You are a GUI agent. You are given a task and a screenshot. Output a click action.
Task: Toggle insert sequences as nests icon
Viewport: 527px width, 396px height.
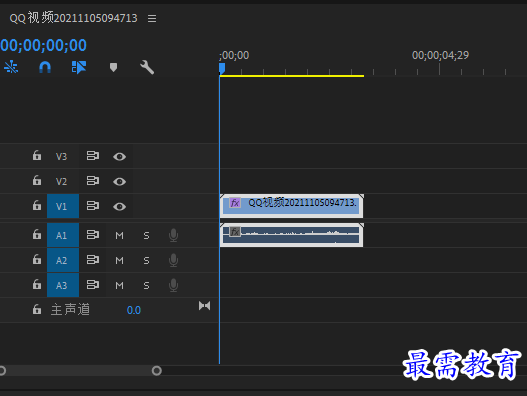tap(11, 67)
